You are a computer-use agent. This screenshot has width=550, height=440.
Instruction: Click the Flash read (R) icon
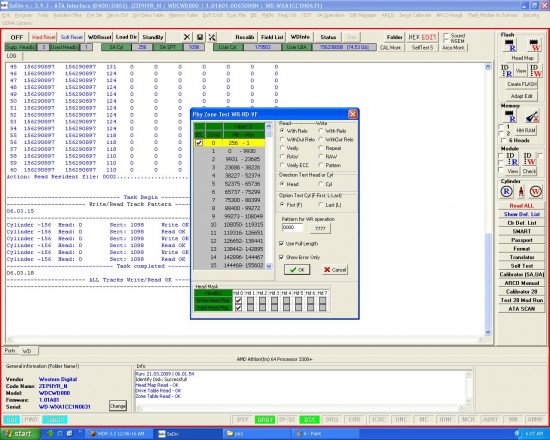coord(510,45)
